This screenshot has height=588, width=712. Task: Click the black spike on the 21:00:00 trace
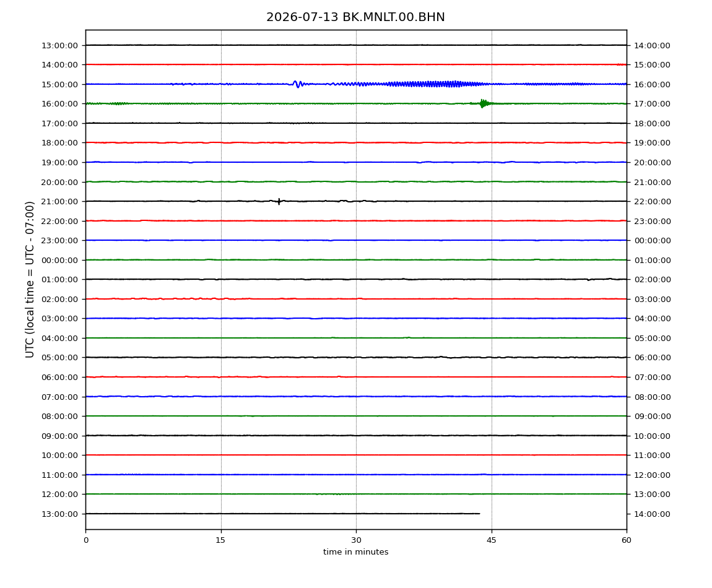pyautogui.click(x=279, y=201)
